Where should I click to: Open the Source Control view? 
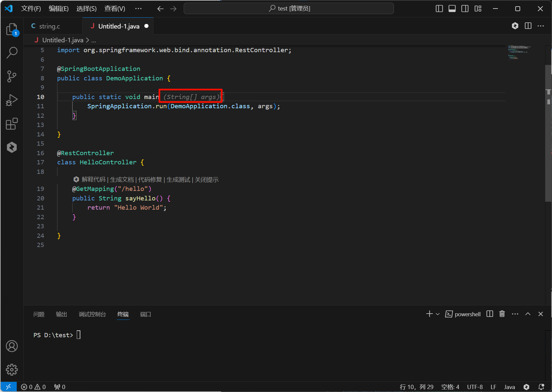(x=12, y=76)
